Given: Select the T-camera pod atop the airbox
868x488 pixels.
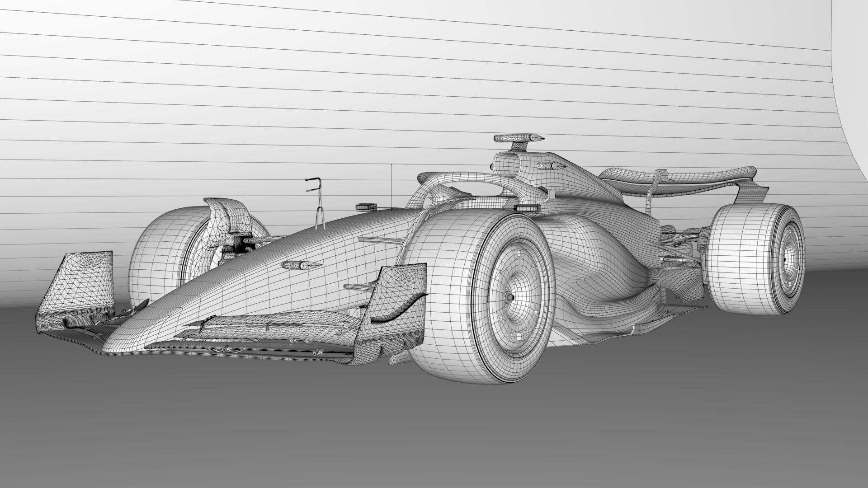Looking at the screenshot, I should 520,137.
